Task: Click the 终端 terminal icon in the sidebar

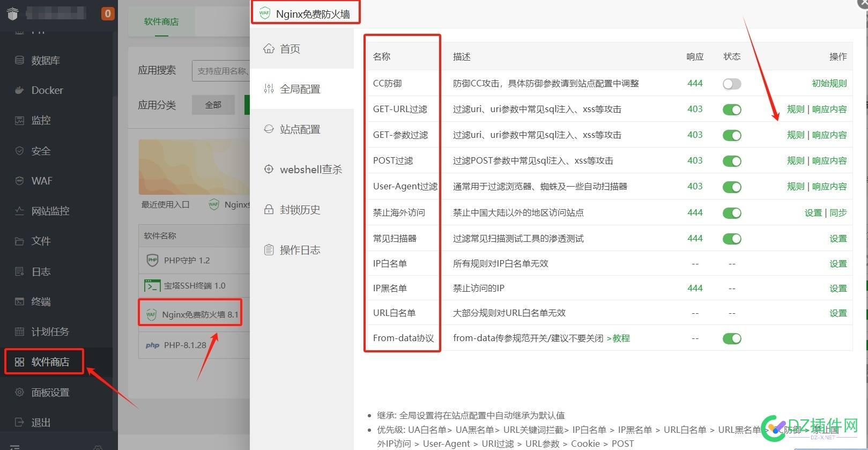Action: point(19,301)
